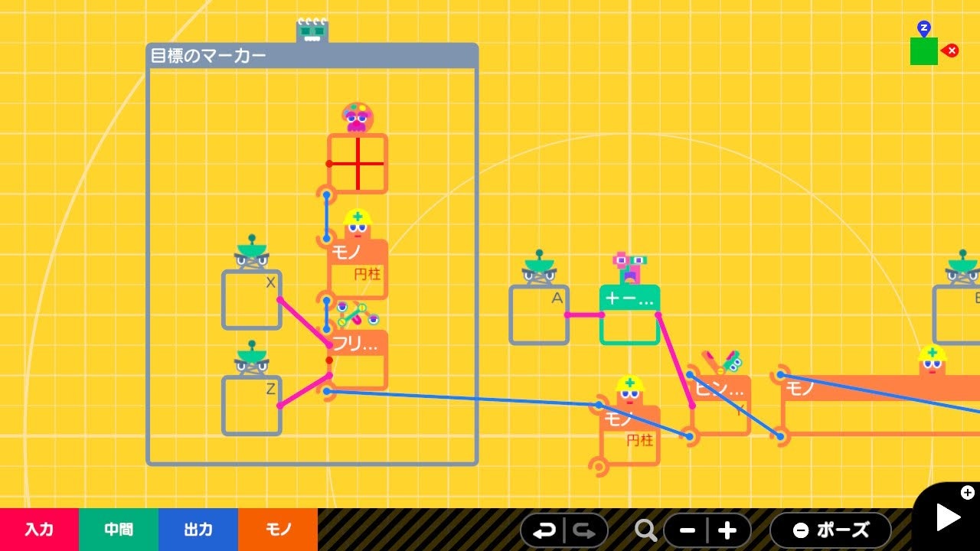
Task: Select the red crosshair Nodon with the pink character
Action: (x=358, y=163)
